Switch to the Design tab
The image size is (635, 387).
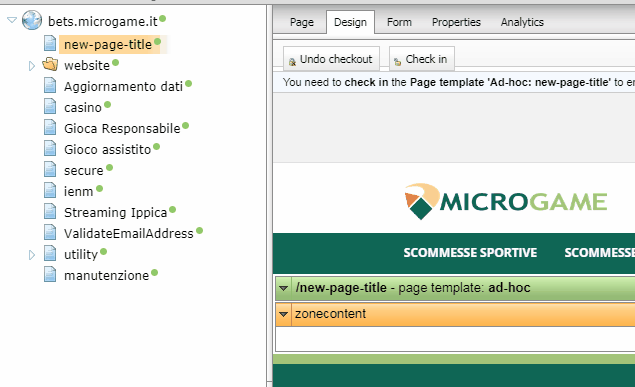click(x=350, y=22)
